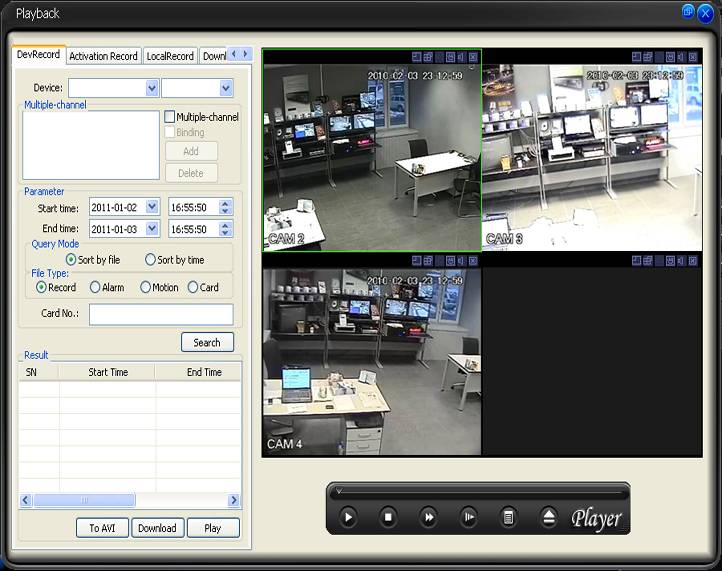Click inside the Card No. input field
The width and height of the screenshot is (722, 571).
coord(161,314)
